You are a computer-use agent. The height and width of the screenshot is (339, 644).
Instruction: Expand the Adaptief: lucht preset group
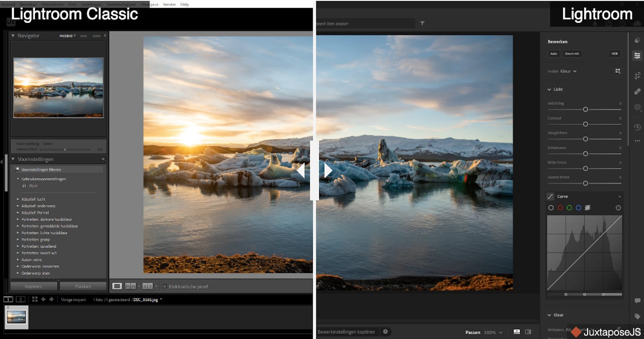(x=18, y=199)
